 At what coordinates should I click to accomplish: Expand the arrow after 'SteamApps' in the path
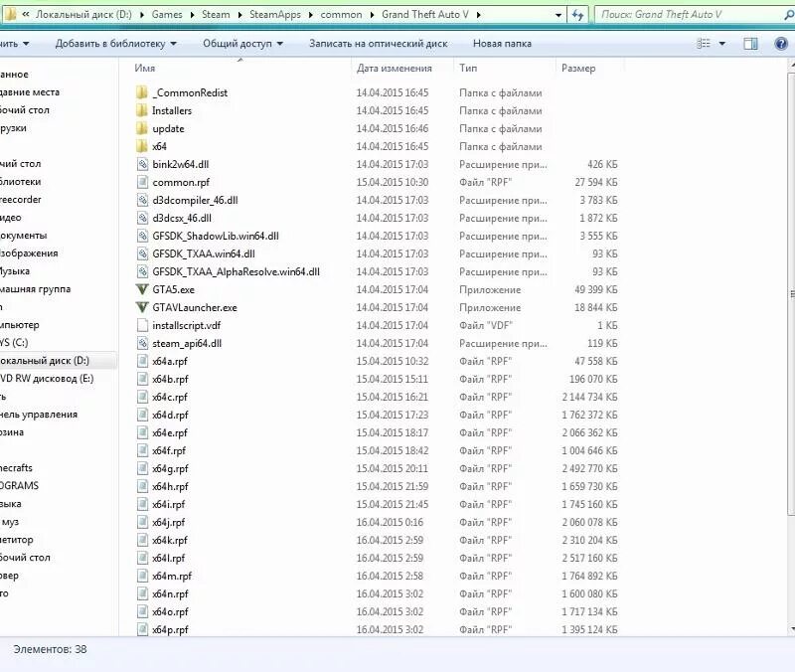(310, 15)
